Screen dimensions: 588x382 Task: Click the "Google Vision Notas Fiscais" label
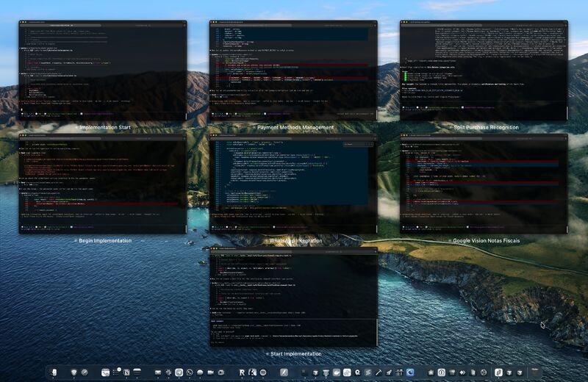[x=486, y=241]
